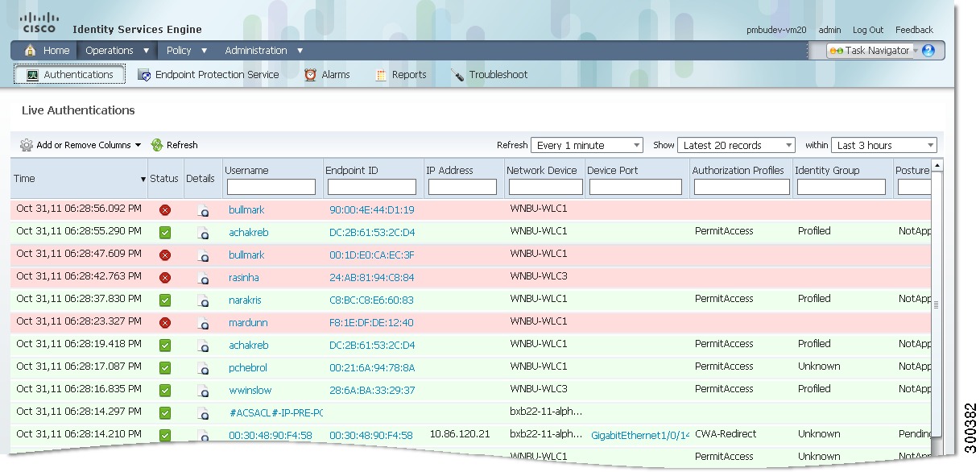Click the Feedback link

[x=914, y=30]
